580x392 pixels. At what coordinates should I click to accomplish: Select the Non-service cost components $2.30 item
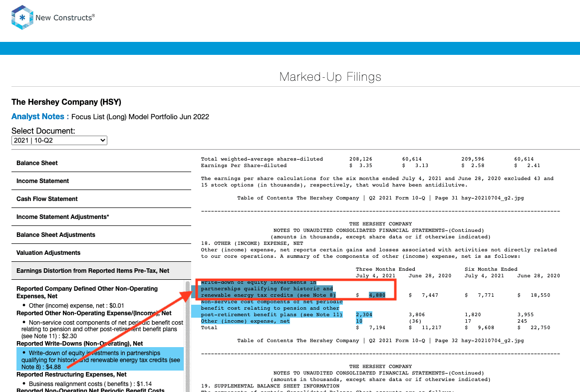click(x=102, y=329)
